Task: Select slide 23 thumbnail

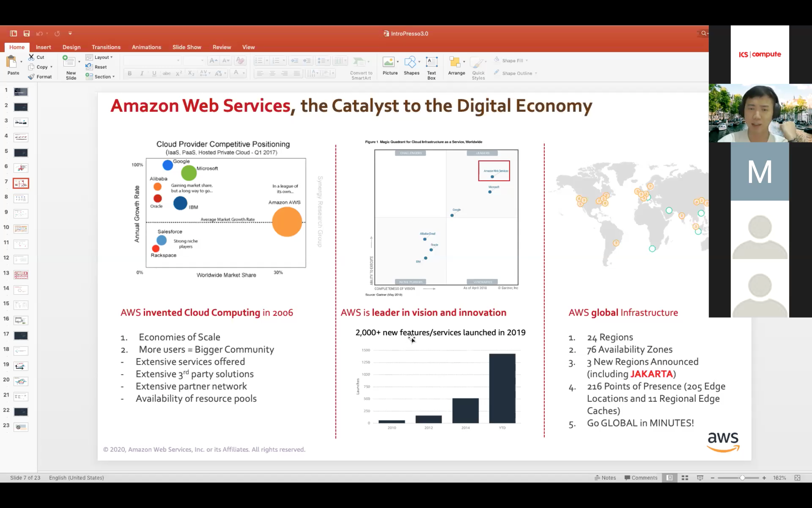Action: (x=21, y=427)
